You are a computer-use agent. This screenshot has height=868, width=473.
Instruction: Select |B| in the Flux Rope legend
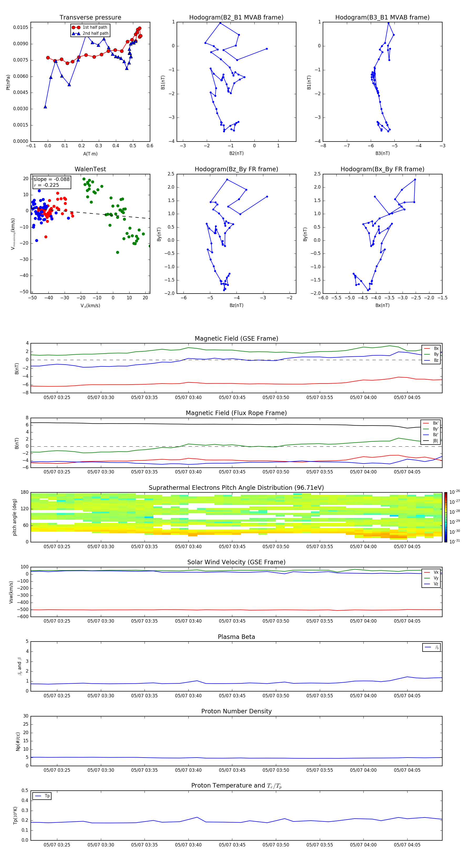pos(431,441)
